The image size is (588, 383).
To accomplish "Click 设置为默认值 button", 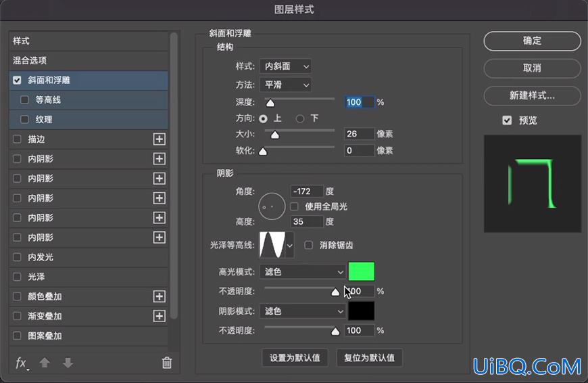I will [295, 357].
